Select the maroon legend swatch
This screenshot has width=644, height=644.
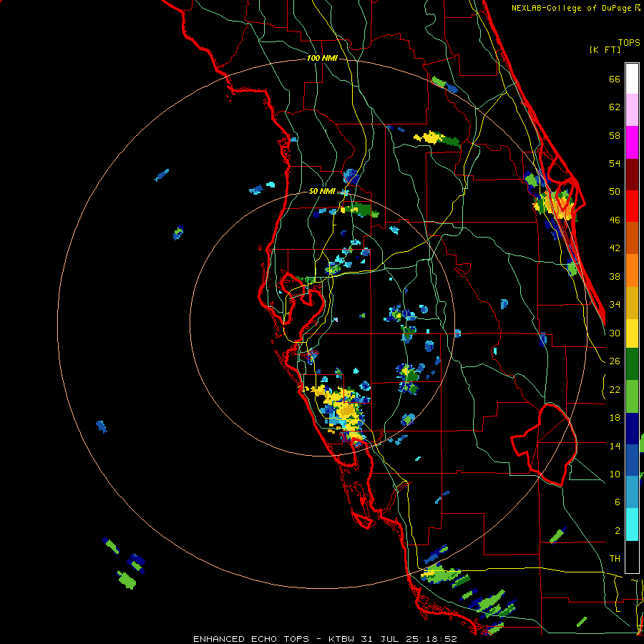632,175
